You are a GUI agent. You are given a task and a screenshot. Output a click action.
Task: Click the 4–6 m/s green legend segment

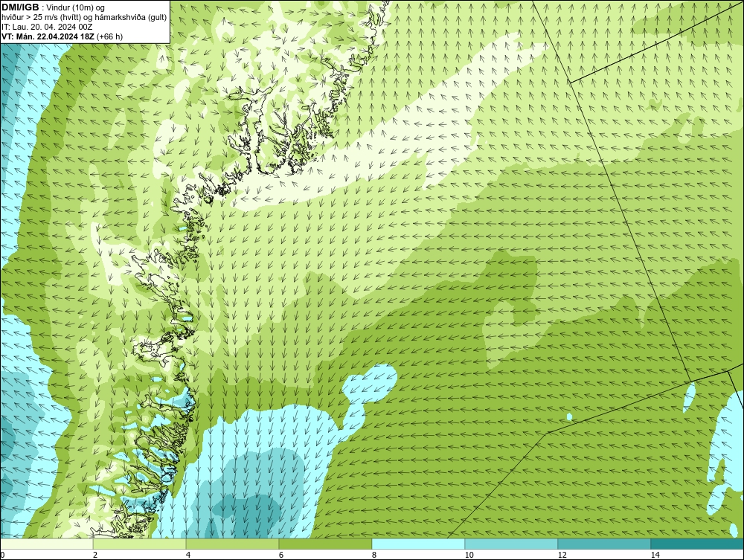tap(232, 544)
